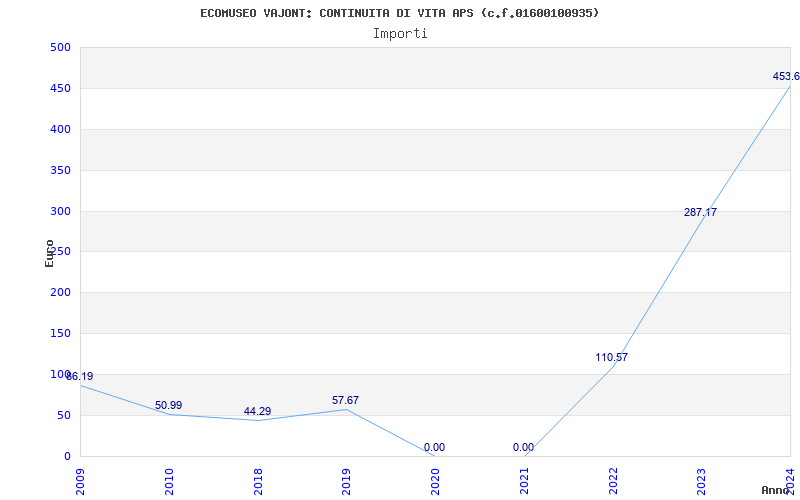Click the 2023 x-axis label
Image resolution: width=800 pixels, height=500 pixels.
pyautogui.click(x=701, y=482)
